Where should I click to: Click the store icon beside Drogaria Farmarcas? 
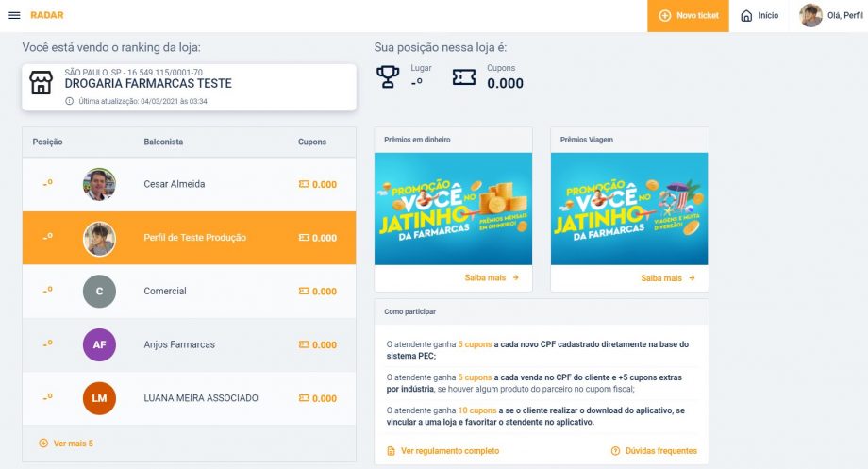(42, 83)
